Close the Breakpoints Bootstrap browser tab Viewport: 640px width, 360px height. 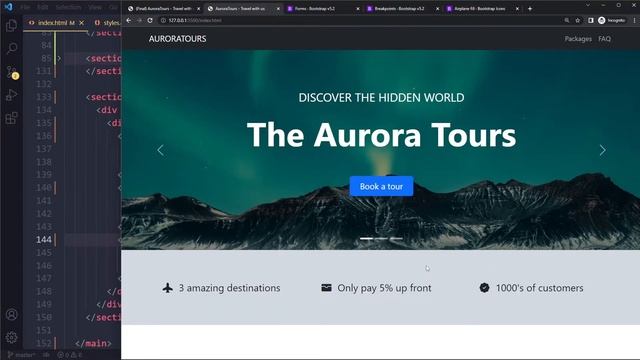437,9
